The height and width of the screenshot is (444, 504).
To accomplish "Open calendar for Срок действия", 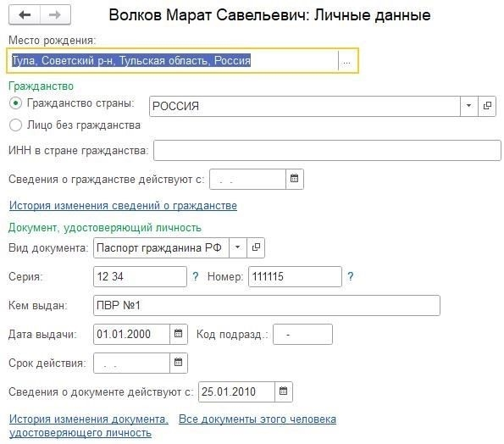I will click(179, 363).
